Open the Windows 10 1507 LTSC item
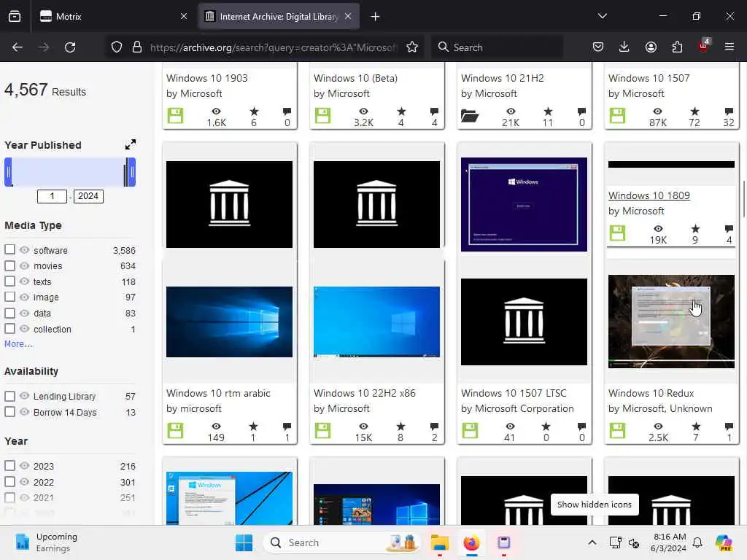This screenshot has height=560, width=747. coord(514,393)
